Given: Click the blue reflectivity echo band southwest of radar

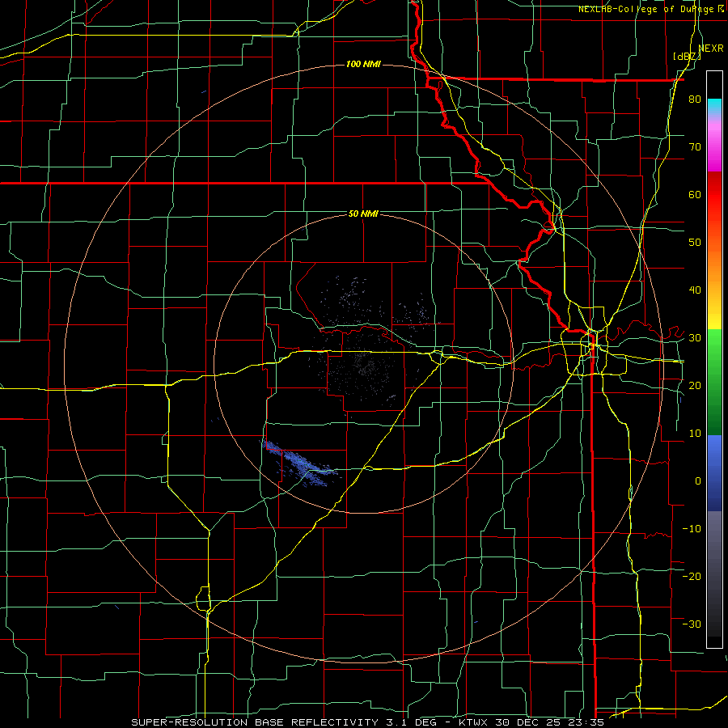Looking at the screenshot, I should pyautogui.click(x=299, y=463).
